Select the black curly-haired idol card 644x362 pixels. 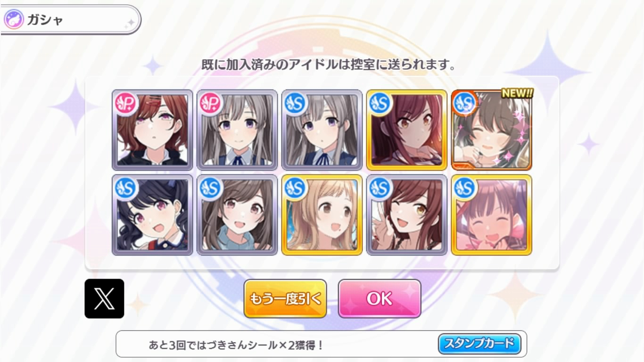pyautogui.click(x=152, y=215)
